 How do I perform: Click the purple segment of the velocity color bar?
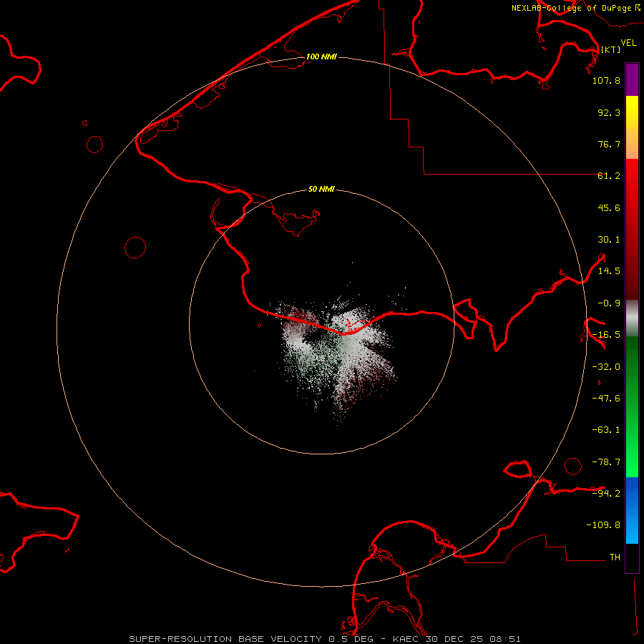pos(632,80)
